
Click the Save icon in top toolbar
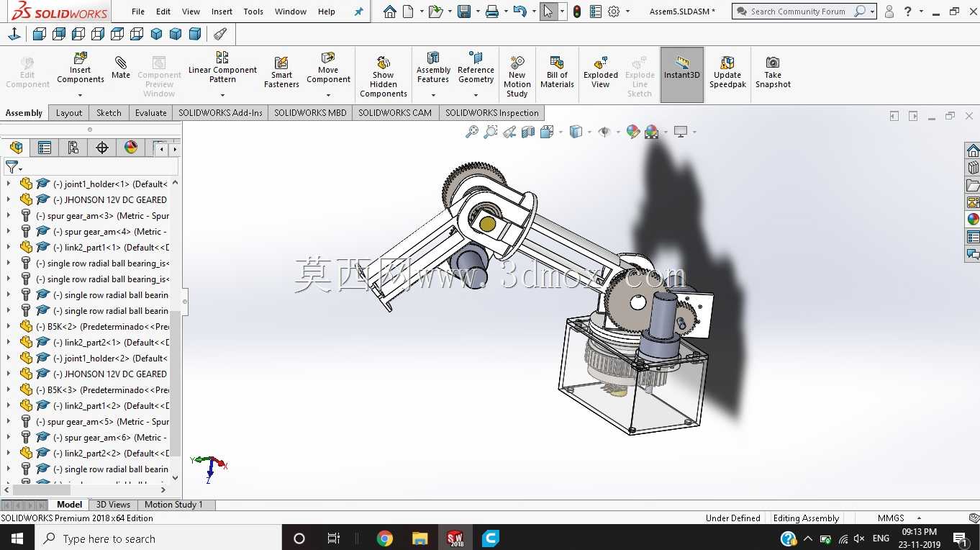(x=464, y=12)
